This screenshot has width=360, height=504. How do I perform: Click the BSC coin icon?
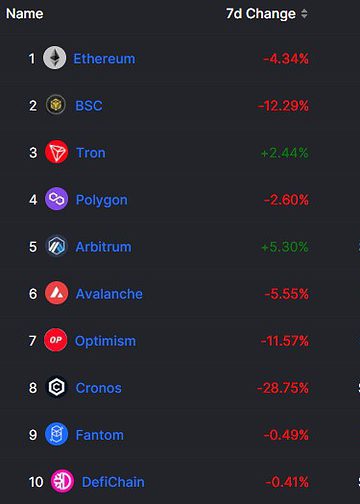tap(56, 105)
